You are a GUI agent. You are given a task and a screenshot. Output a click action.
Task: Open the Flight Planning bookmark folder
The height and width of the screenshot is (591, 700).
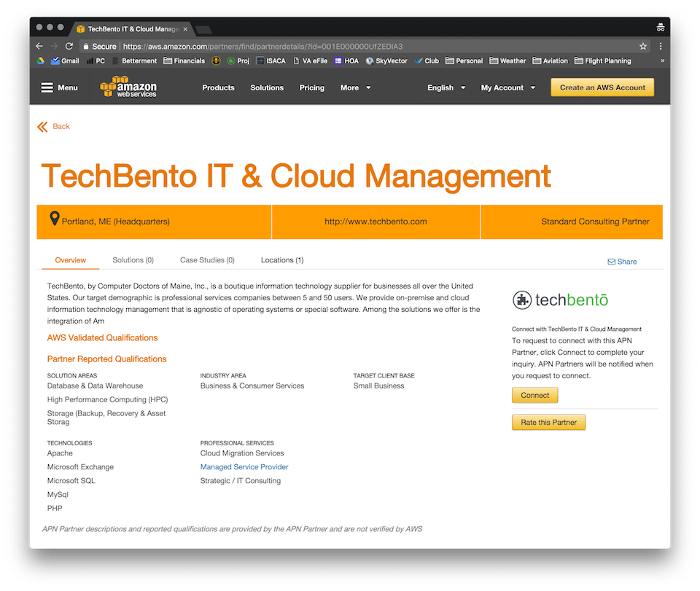(x=603, y=60)
